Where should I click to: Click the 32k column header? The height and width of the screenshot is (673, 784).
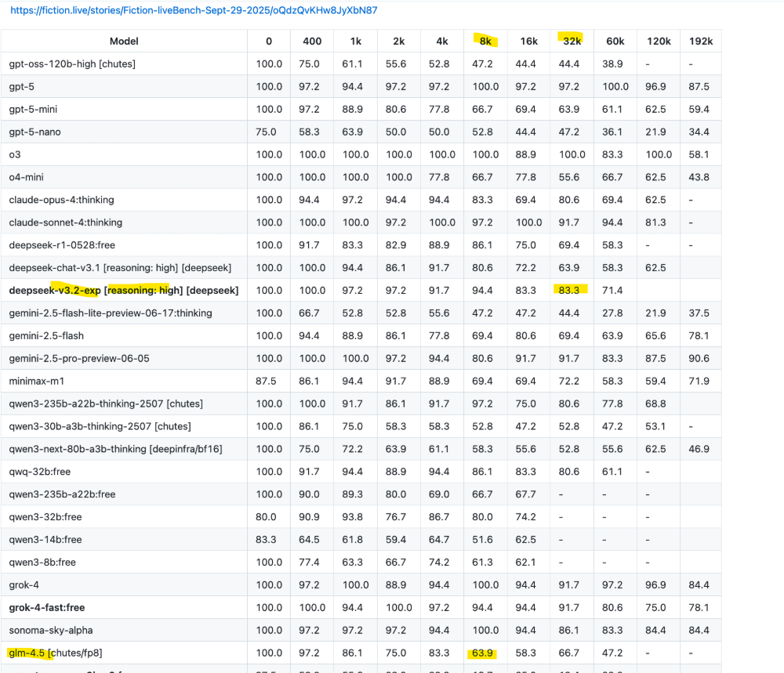tap(572, 42)
